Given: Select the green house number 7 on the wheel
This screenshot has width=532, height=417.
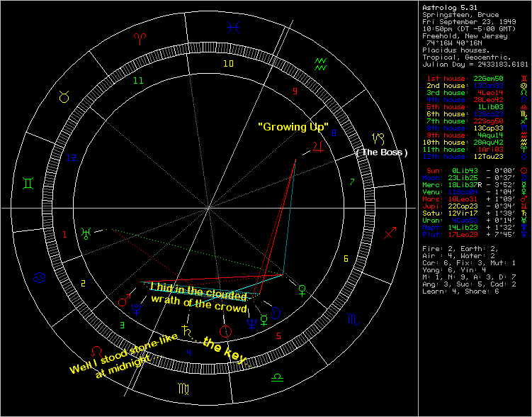Looking at the screenshot, I should [x=352, y=182].
